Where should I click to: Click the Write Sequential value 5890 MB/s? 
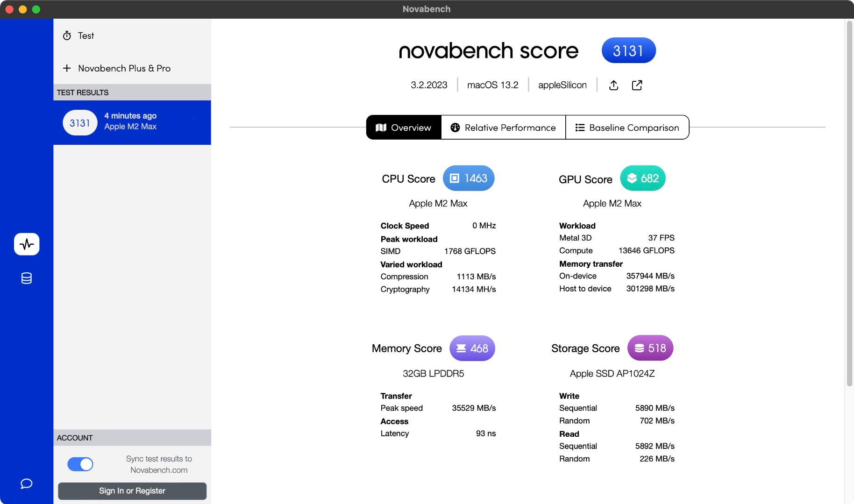[x=655, y=408]
